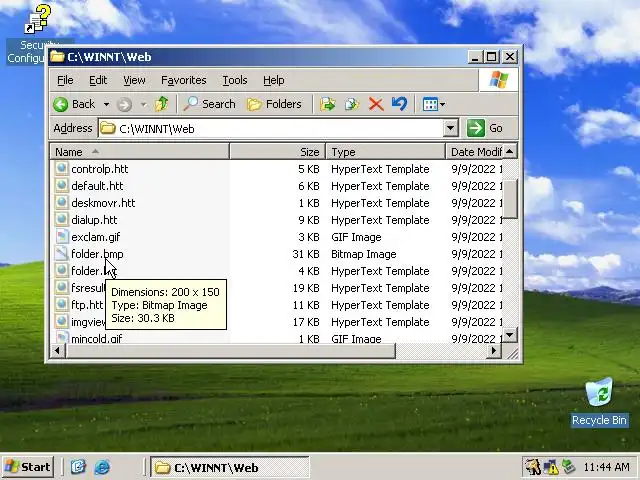Image resolution: width=640 pixels, height=480 pixels.
Task: Select the controlp.htt file icon
Action: tap(62, 169)
